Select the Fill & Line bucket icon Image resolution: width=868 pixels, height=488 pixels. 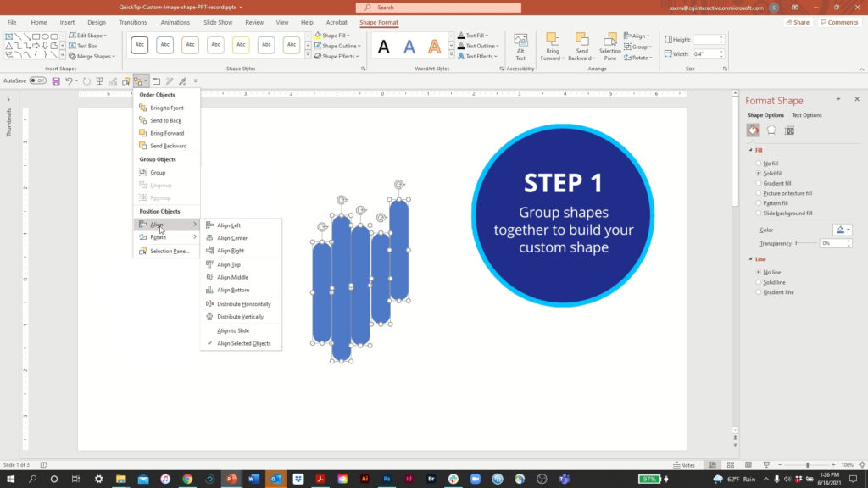tap(753, 129)
